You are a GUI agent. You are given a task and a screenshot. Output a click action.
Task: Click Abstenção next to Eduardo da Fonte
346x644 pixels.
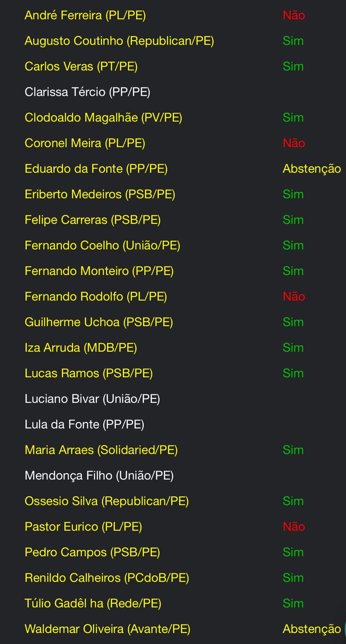point(311,169)
